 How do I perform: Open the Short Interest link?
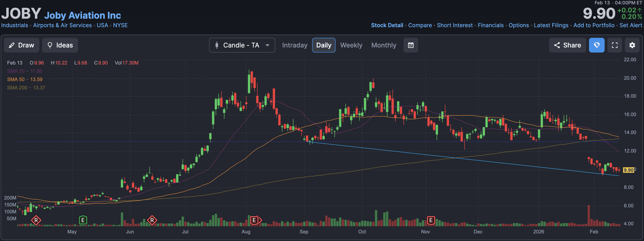tap(455, 25)
